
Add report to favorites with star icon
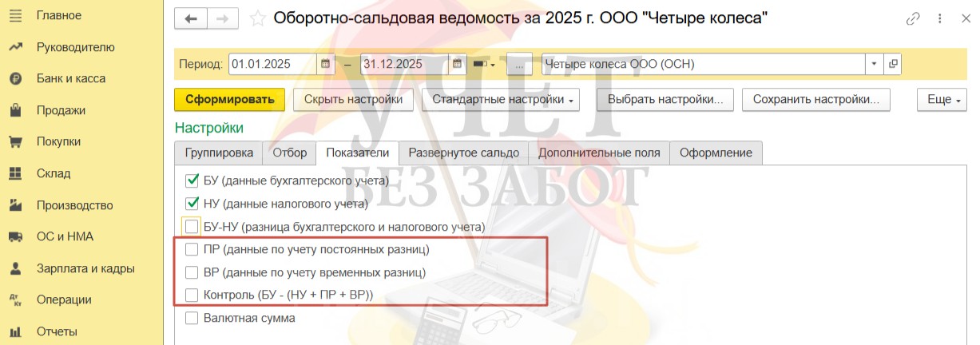point(257,18)
